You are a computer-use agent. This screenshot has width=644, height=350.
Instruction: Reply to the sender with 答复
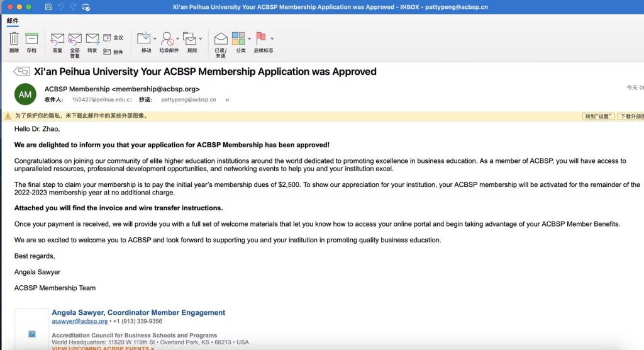click(57, 42)
